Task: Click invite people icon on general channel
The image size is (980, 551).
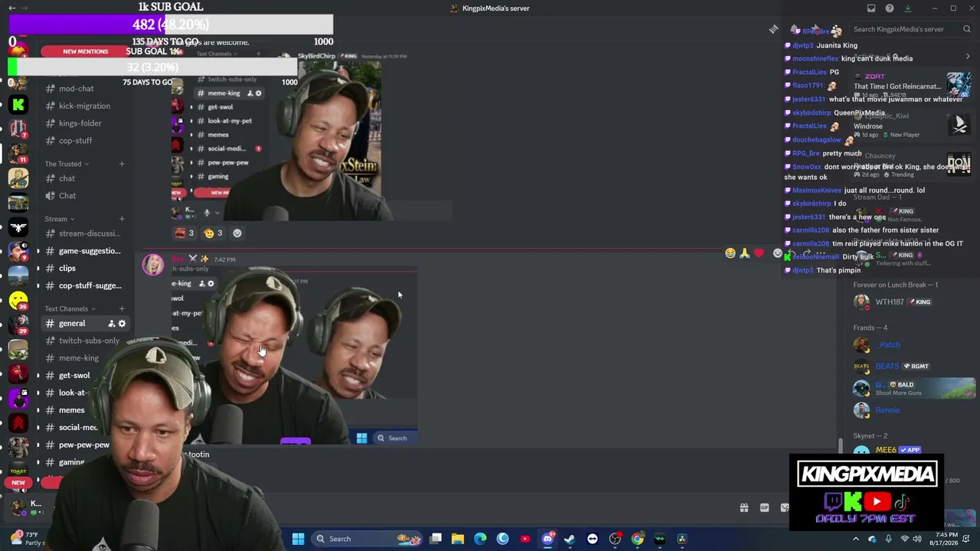Action: tap(111, 324)
